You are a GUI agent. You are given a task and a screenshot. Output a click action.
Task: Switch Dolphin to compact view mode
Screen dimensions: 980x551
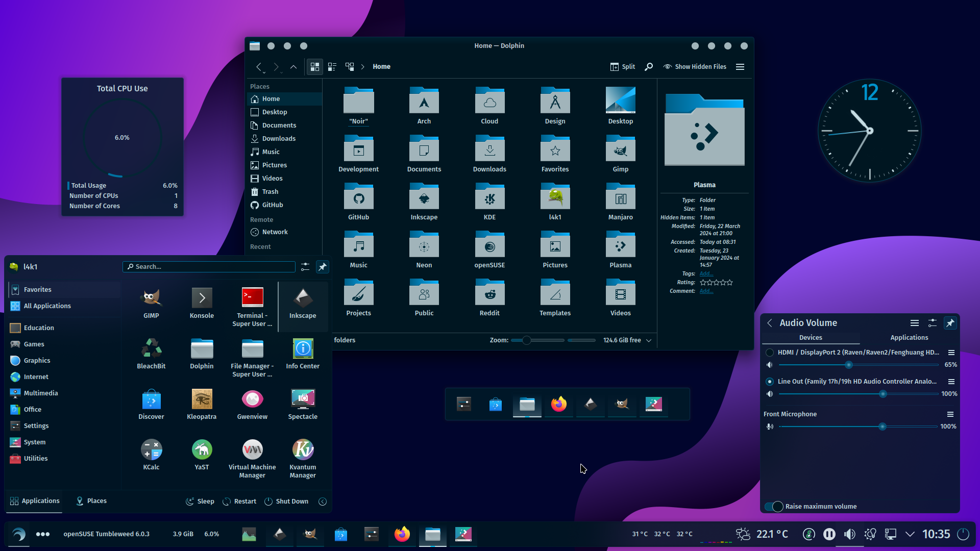[332, 67]
